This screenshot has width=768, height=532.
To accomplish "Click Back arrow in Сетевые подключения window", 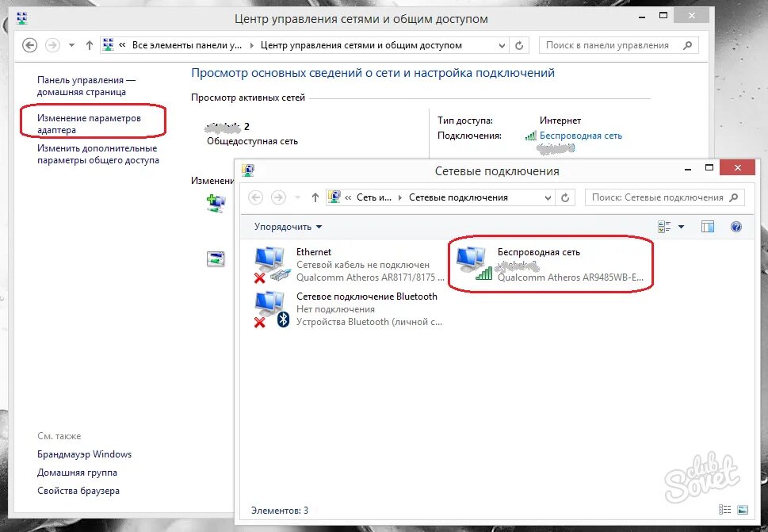I will click(x=256, y=197).
